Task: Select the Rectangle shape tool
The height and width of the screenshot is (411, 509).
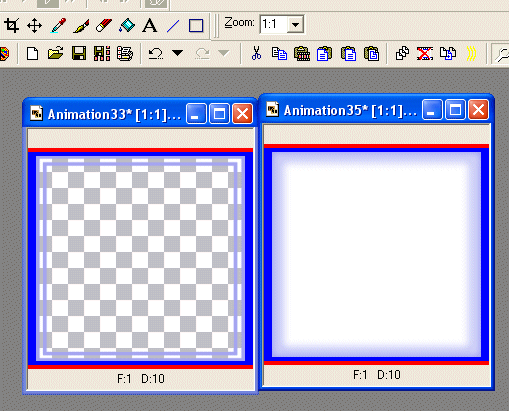Action: pos(196,26)
